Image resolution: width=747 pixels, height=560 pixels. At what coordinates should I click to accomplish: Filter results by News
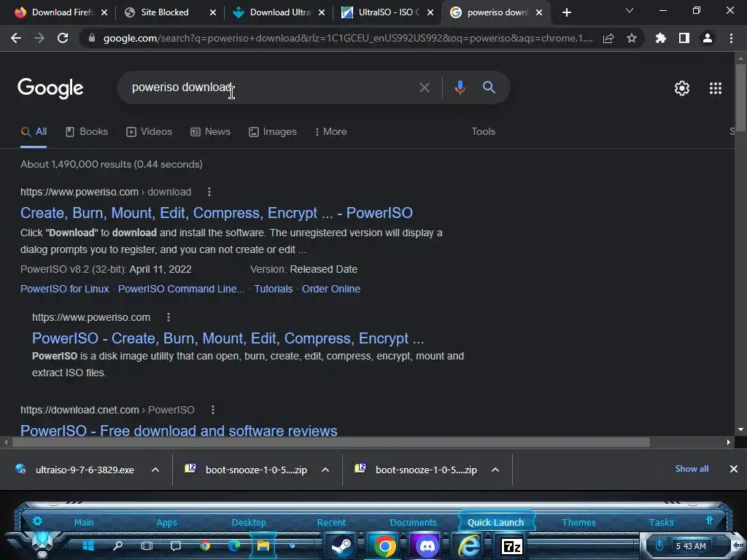210,131
